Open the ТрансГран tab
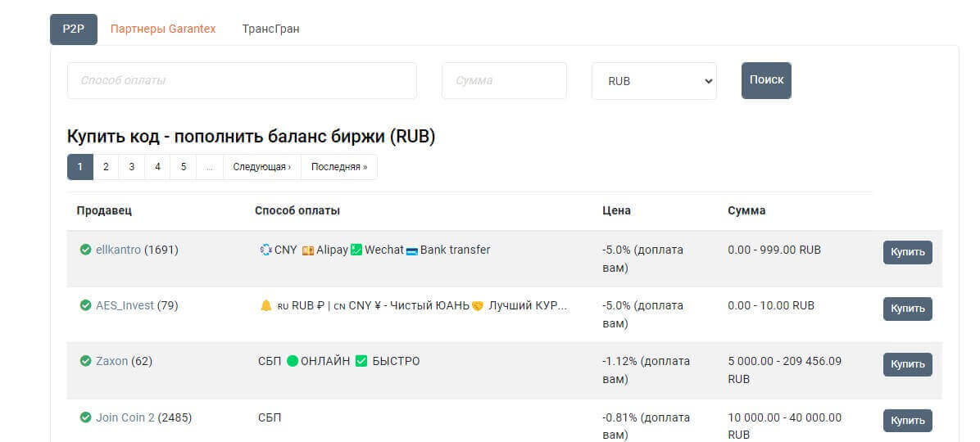The width and height of the screenshot is (980, 442). point(270,29)
